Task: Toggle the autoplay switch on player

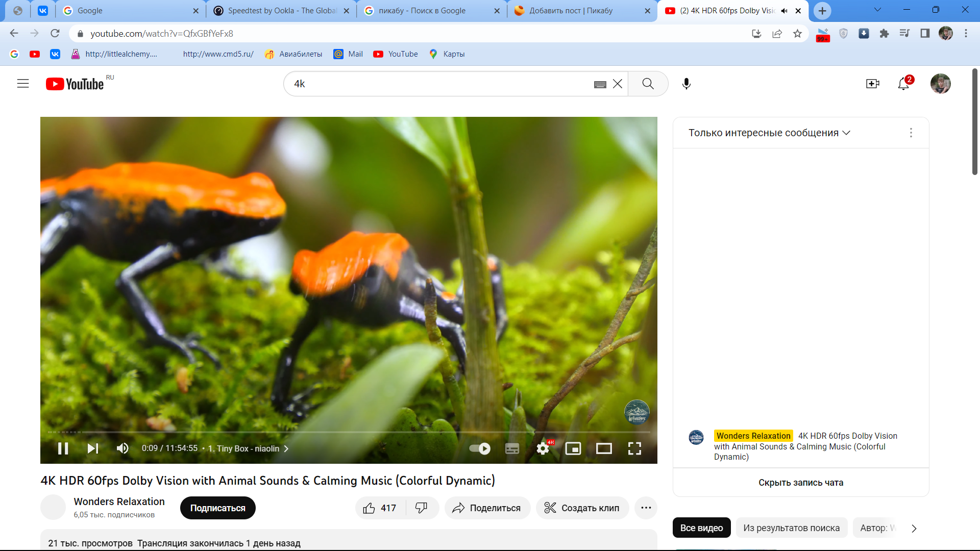Action: pyautogui.click(x=481, y=449)
